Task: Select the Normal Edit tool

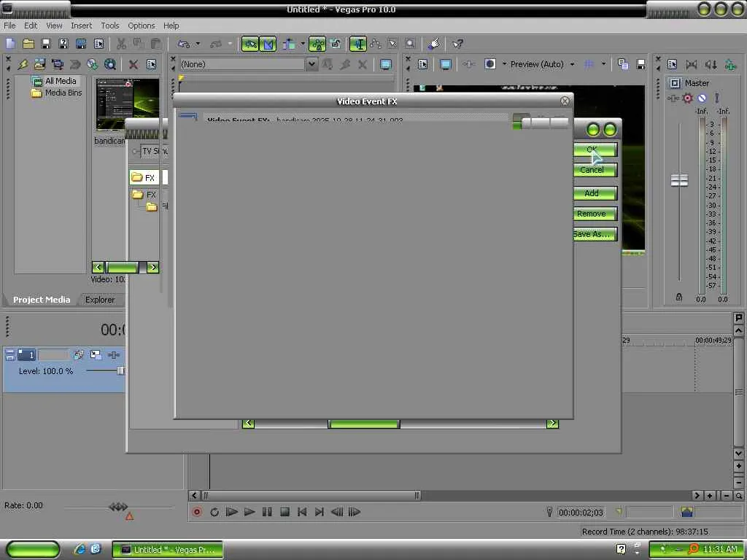Action: pyautogui.click(x=357, y=44)
